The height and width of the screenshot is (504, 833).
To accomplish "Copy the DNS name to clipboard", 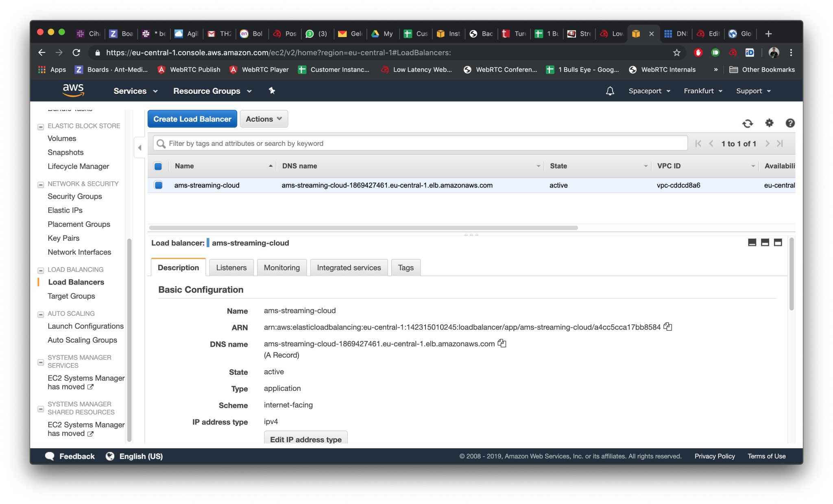I will (502, 343).
